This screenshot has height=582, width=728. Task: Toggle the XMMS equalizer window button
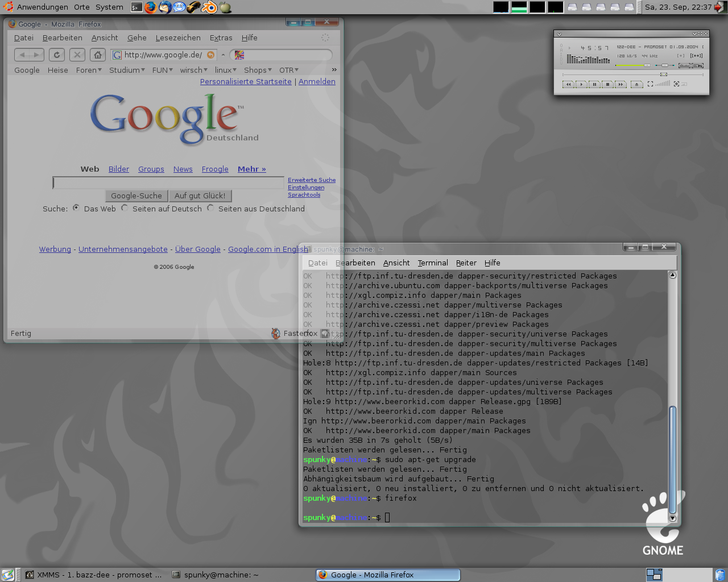pyautogui.click(x=684, y=66)
